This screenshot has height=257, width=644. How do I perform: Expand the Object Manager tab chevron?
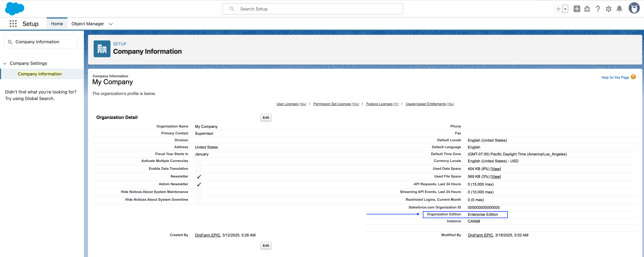[111, 24]
